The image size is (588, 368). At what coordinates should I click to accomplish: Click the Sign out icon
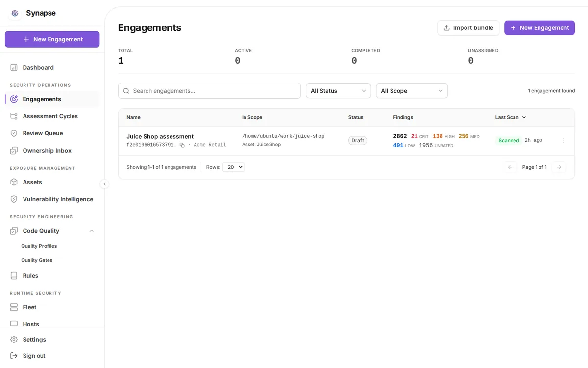coord(14,356)
